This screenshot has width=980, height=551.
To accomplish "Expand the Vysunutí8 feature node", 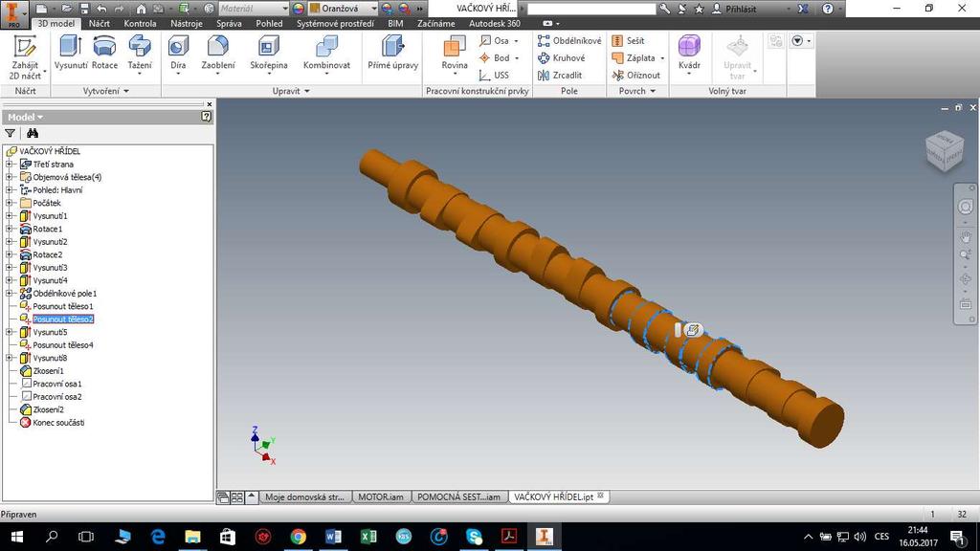I will click(9, 358).
